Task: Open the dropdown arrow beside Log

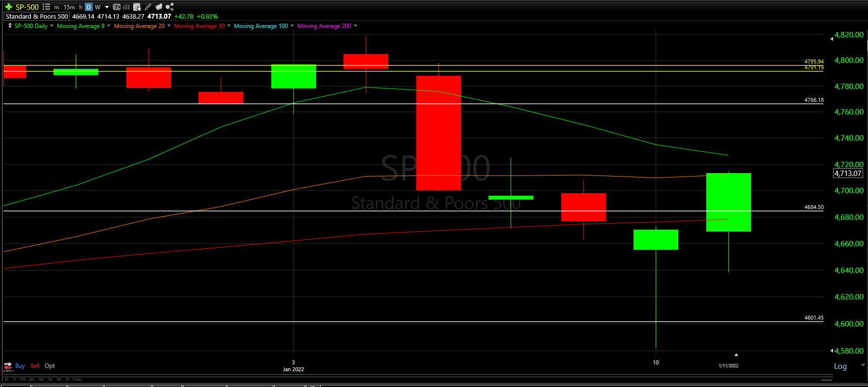Action: click(863, 365)
